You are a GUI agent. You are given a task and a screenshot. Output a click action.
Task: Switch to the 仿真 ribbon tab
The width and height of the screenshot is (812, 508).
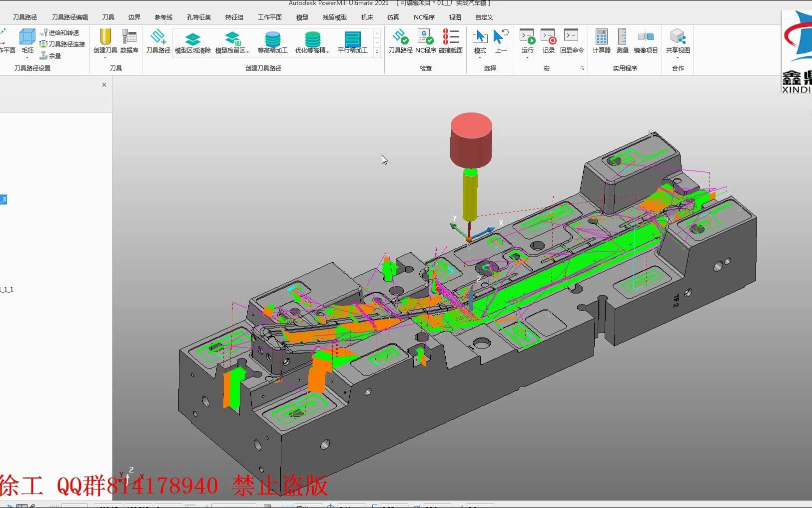click(x=393, y=17)
